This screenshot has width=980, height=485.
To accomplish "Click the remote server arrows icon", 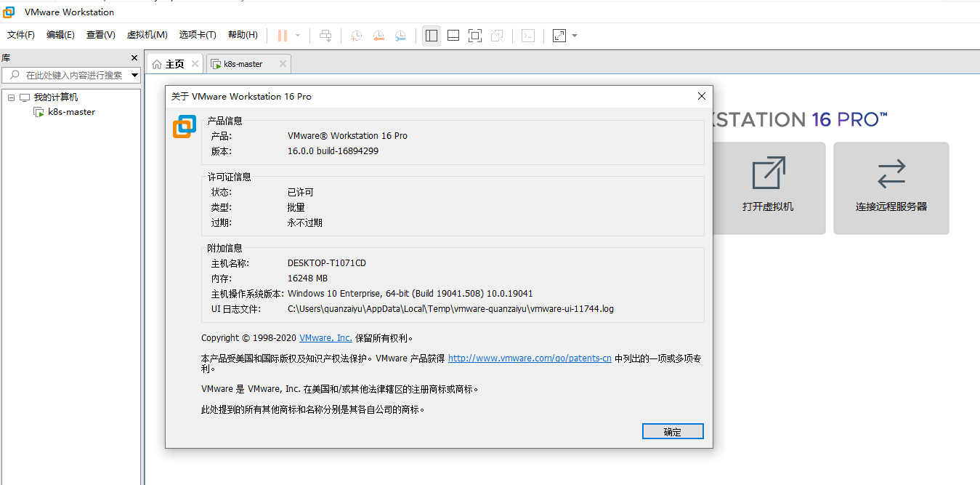I will coord(891,173).
